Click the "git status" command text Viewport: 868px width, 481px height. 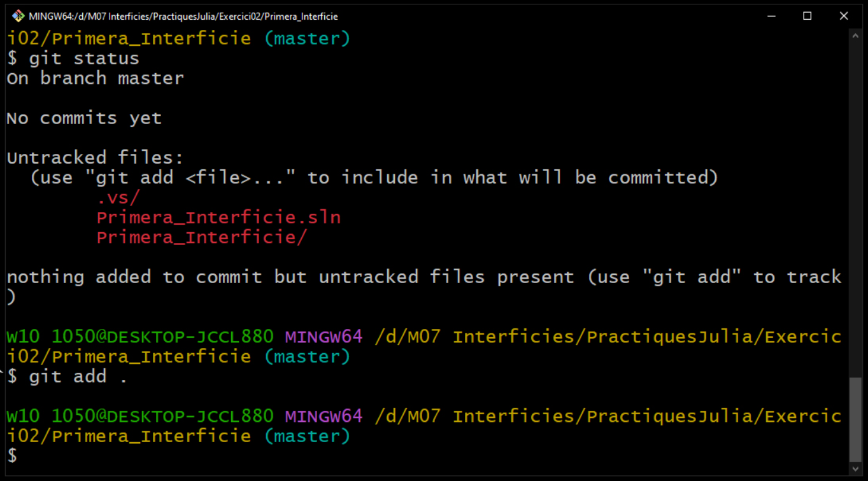pos(84,59)
